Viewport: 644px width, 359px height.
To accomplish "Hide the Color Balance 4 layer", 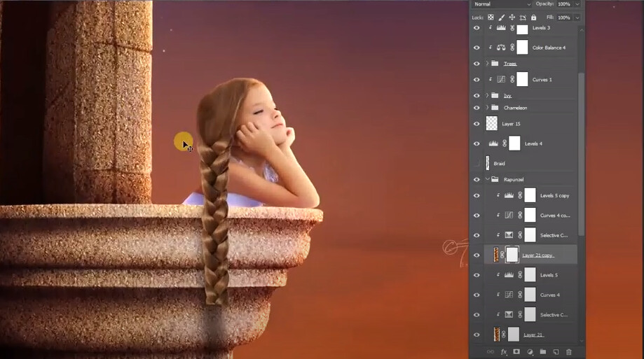I will point(477,48).
